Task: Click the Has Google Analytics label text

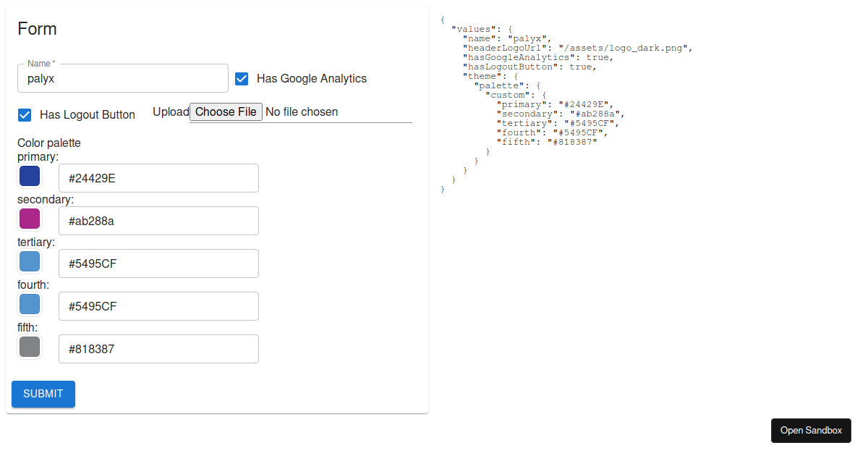Action: pyautogui.click(x=312, y=79)
